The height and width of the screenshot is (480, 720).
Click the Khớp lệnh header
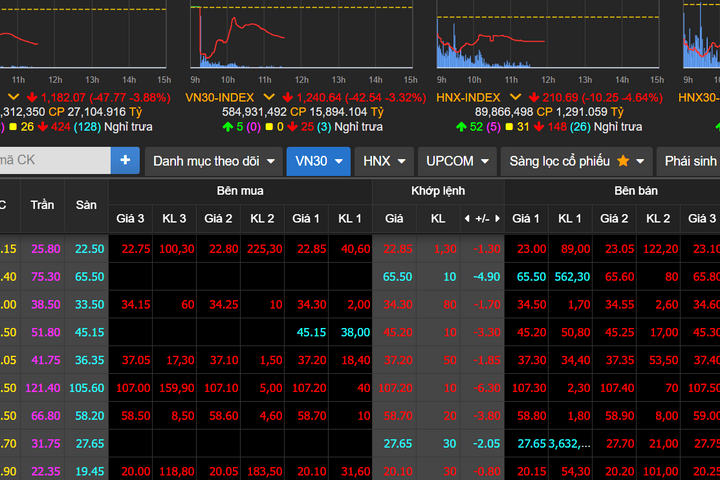click(x=438, y=191)
